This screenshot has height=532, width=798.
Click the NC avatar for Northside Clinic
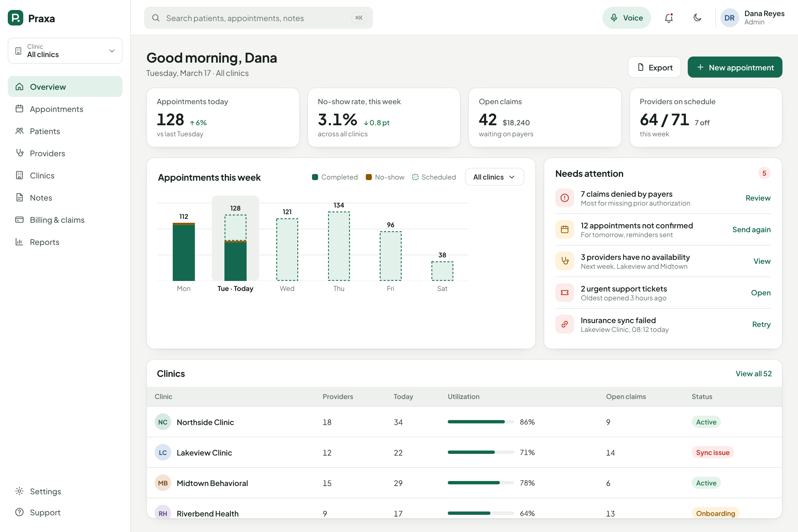pos(163,422)
